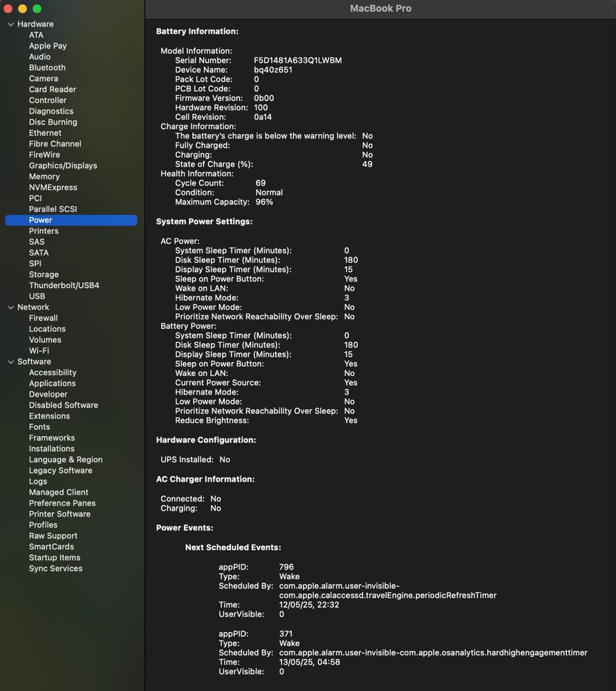Collapse the Software section chevron
The image size is (616, 691).
pyautogui.click(x=11, y=362)
